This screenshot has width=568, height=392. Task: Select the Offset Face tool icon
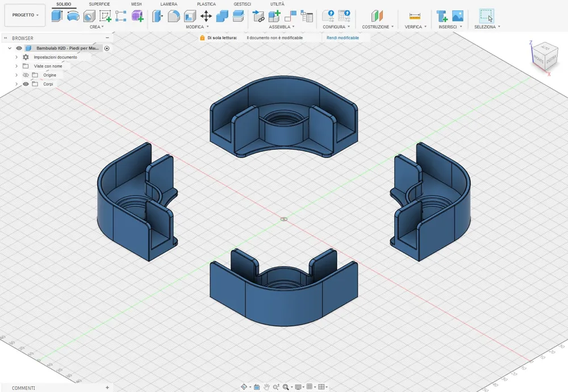click(239, 16)
